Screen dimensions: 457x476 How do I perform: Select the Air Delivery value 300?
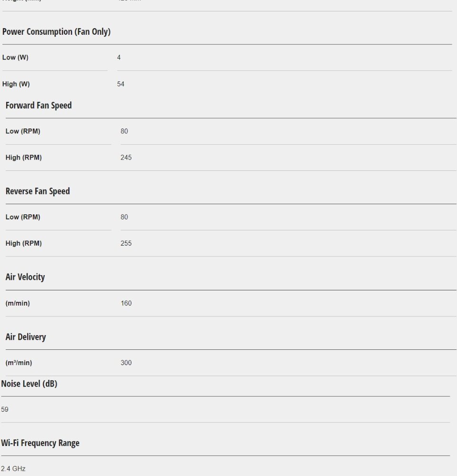[126, 363]
